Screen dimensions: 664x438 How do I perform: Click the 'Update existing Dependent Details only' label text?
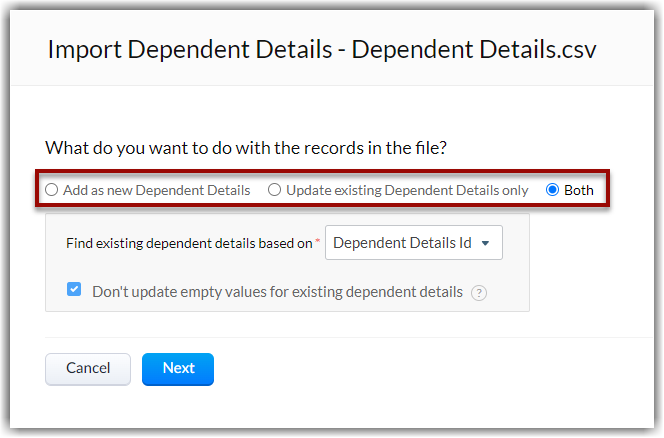tap(407, 190)
